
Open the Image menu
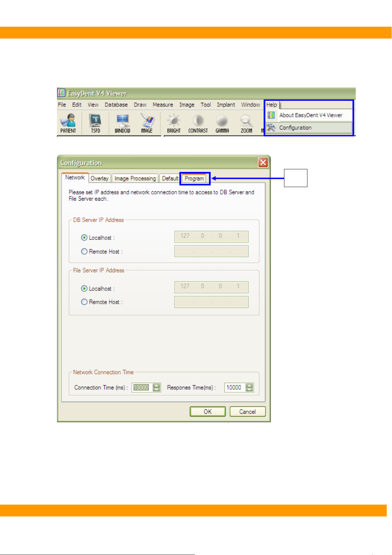click(187, 105)
